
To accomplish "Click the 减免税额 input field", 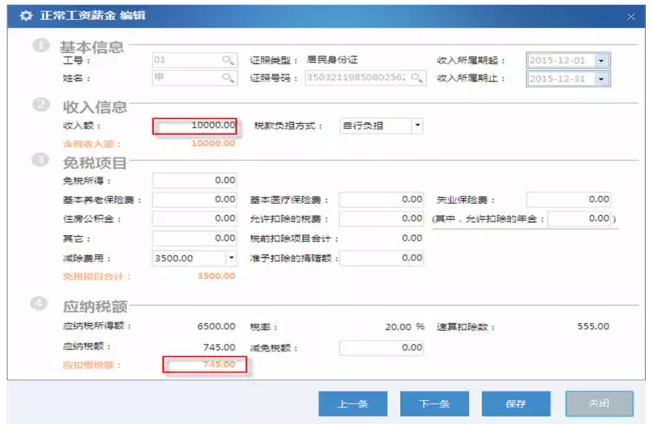I will click(x=382, y=347).
